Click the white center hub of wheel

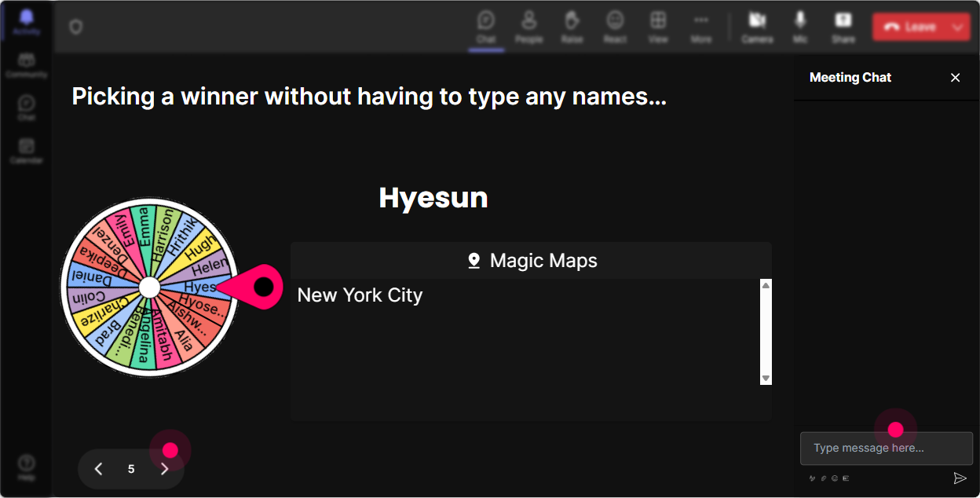click(x=149, y=287)
